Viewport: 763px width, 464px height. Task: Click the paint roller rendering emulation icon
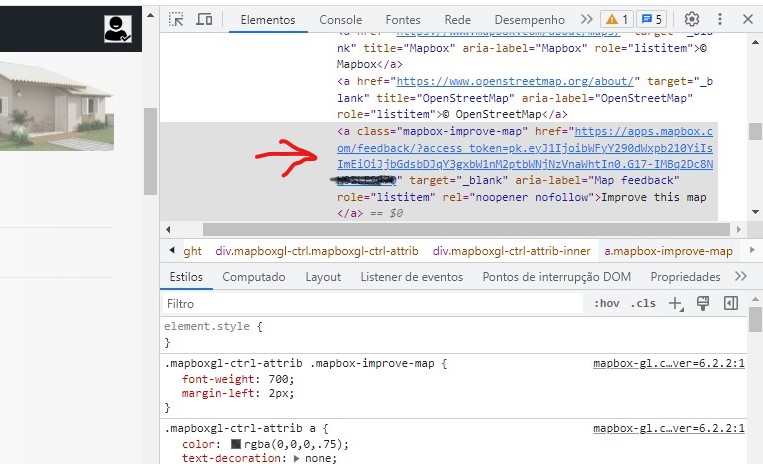click(703, 303)
